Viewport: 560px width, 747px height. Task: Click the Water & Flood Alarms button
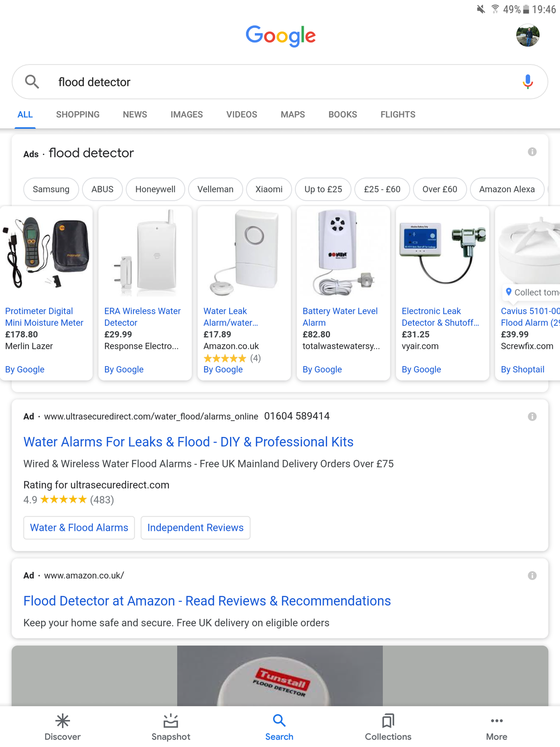[x=79, y=528]
